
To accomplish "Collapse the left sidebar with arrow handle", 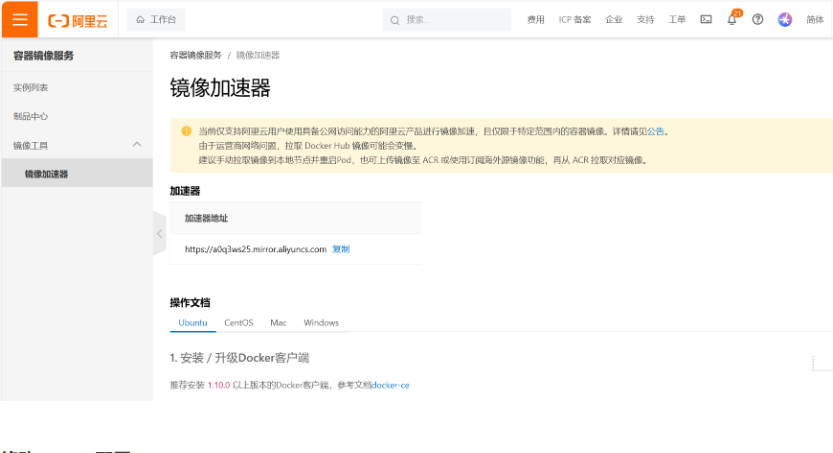I will coord(159,233).
